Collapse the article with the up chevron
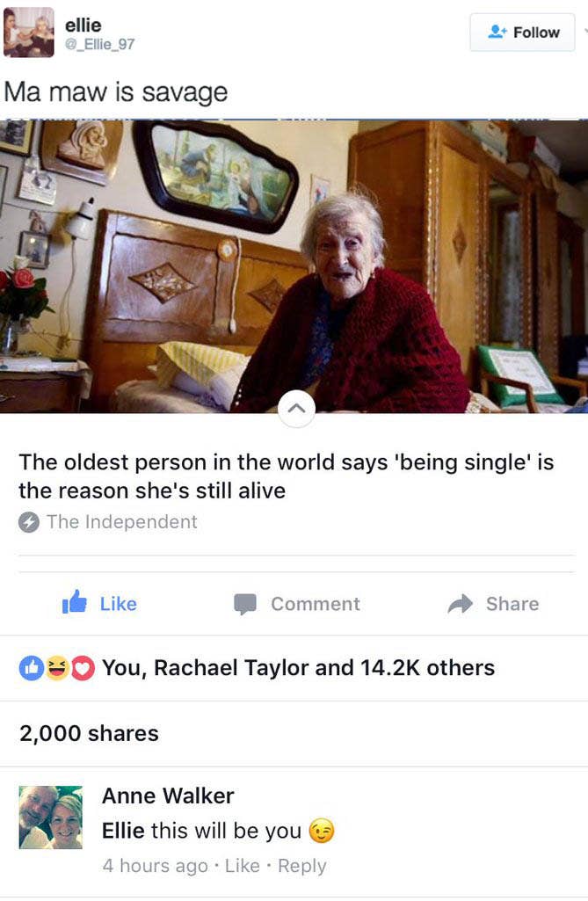The width and height of the screenshot is (588, 901). click(296, 409)
